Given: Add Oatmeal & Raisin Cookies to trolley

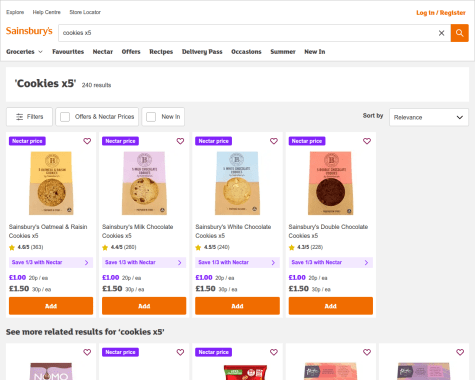Looking at the screenshot, I should (51, 306).
